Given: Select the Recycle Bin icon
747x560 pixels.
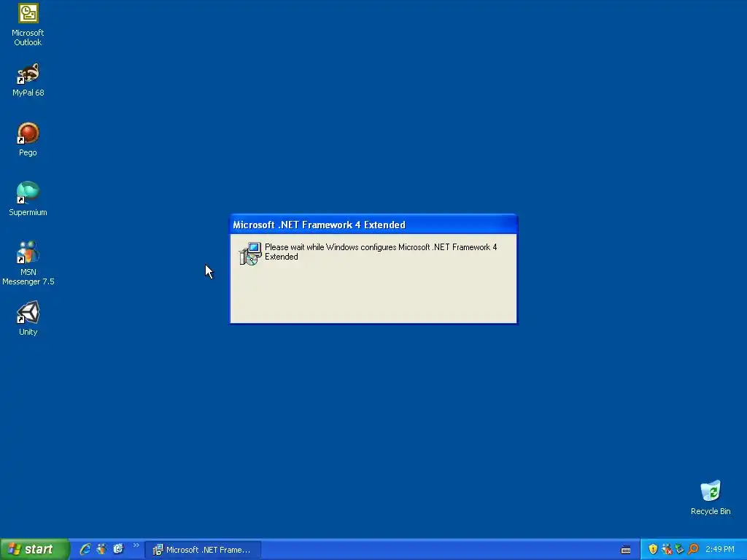Looking at the screenshot, I should point(711,498).
